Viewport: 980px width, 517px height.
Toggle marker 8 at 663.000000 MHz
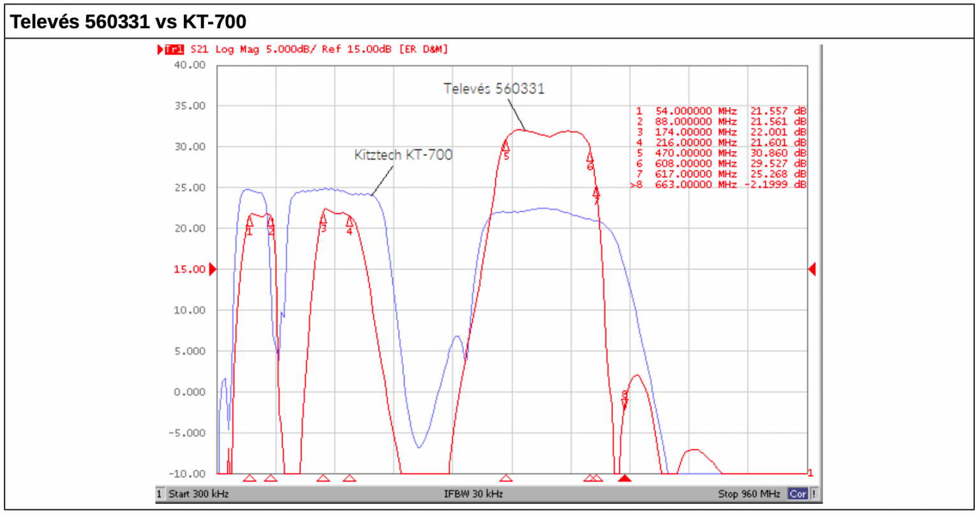tap(718, 183)
